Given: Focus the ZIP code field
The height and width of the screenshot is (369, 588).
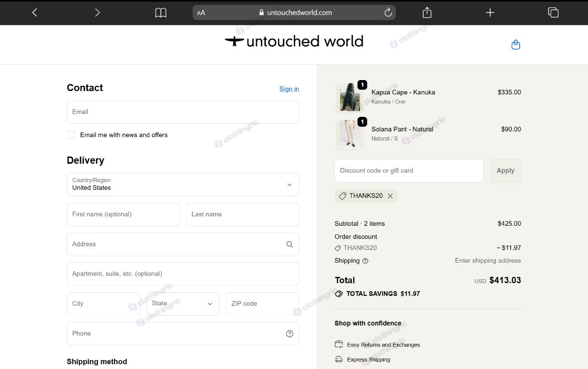Looking at the screenshot, I should coord(263,304).
